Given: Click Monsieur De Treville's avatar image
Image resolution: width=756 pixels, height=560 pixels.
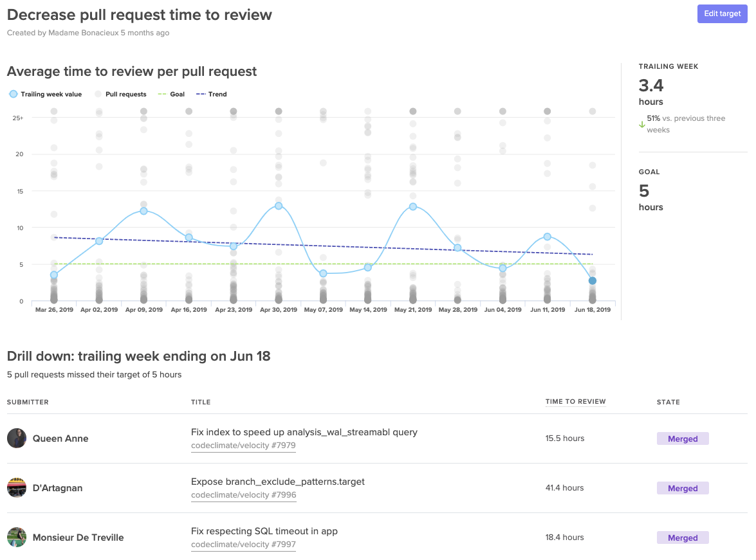Looking at the screenshot, I should (16, 537).
